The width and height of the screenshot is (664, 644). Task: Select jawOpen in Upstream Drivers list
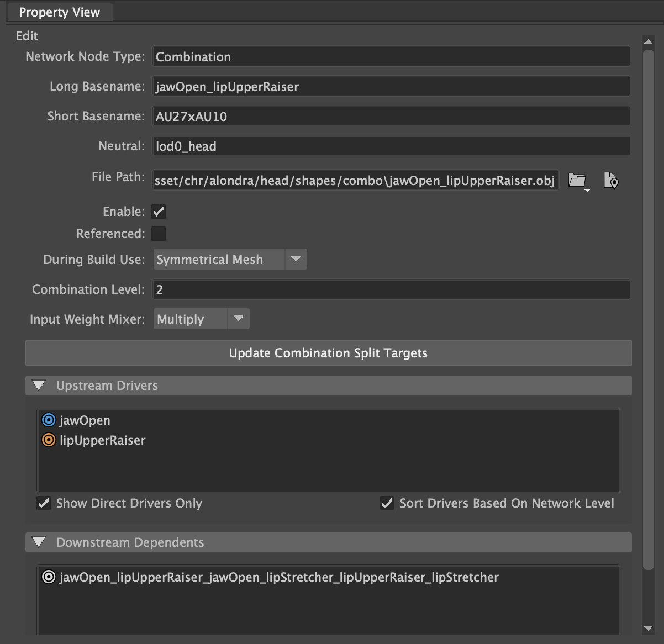[x=328, y=420]
